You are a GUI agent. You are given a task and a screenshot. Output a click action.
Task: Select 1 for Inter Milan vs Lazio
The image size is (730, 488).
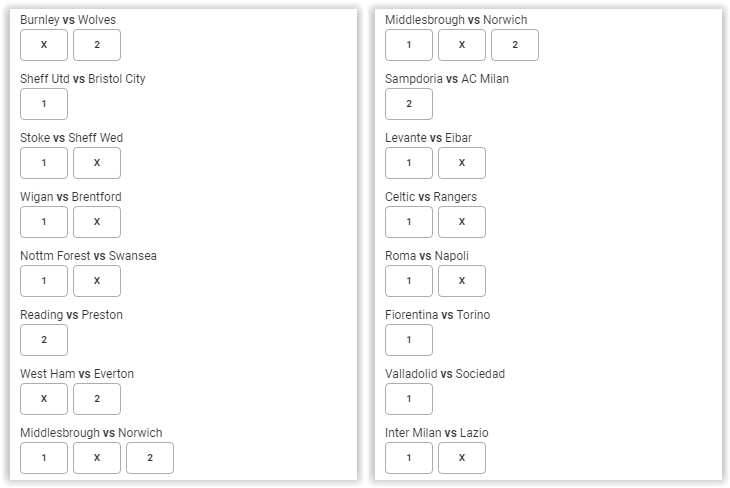tap(409, 458)
